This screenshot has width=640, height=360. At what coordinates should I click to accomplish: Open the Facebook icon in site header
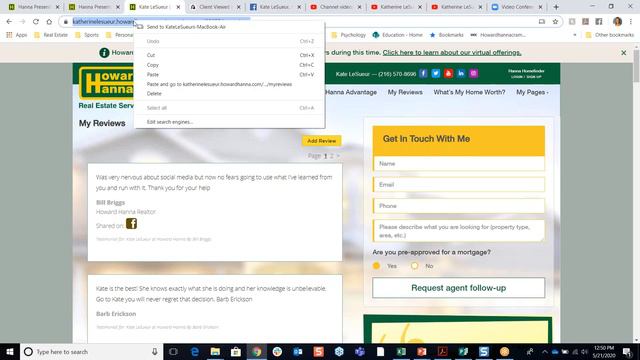[423, 73]
